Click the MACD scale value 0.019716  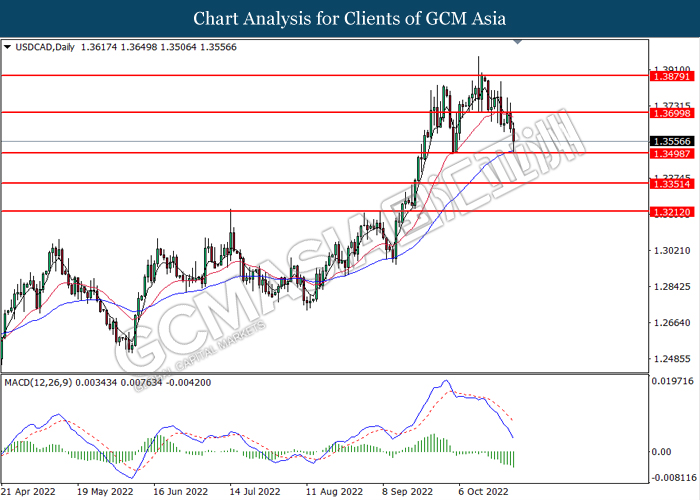click(673, 381)
